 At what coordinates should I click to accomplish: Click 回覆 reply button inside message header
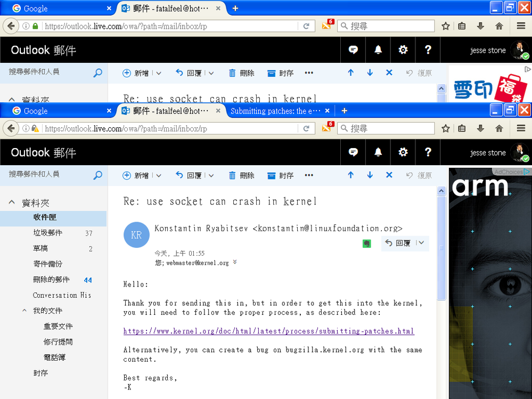398,243
